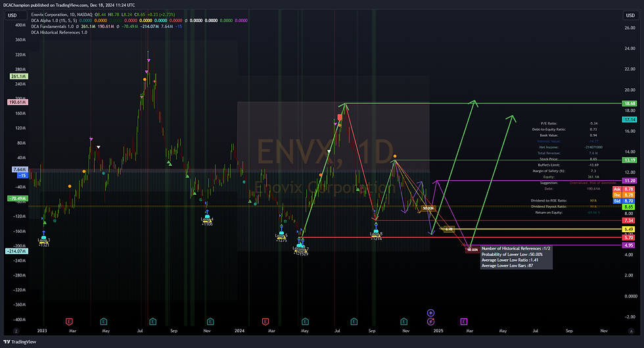The width and height of the screenshot is (644, 348).
Task: Open the TradingView logo link
Action: [x=20, y=342]
